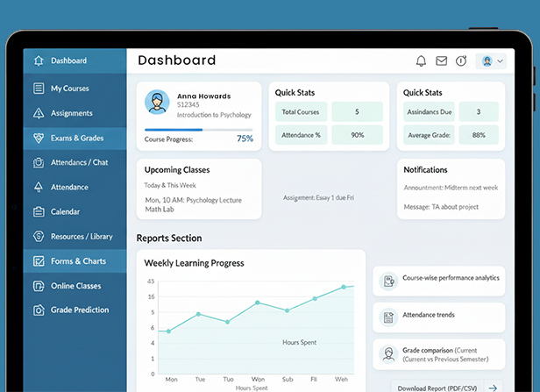The width and height of the screenshot is (540, 392).
Task: Click the alert clock icon in header
Action: point(461,61)
